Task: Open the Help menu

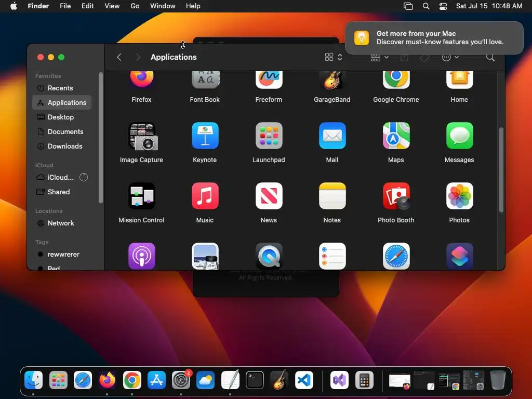Action: [193, 6]
